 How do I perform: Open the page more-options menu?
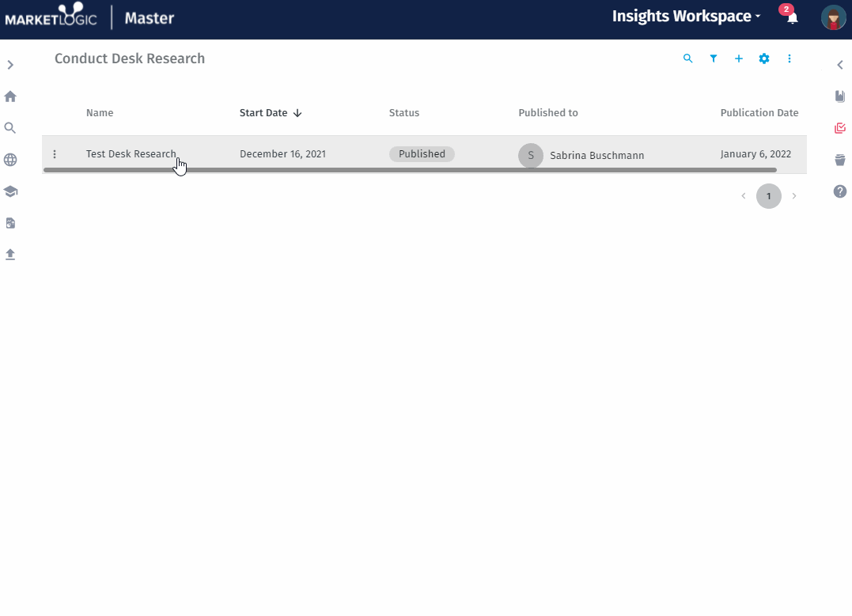tap(790, 59)
